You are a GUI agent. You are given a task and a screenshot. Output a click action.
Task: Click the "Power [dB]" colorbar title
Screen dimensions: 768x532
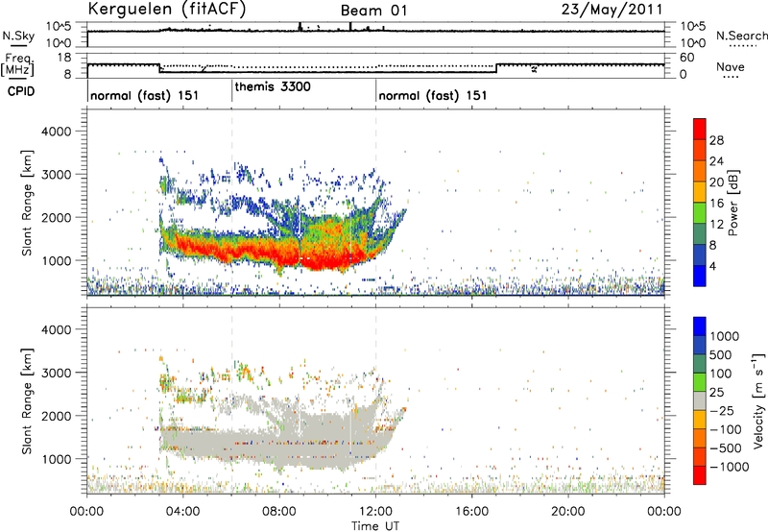tap(732, 203)
